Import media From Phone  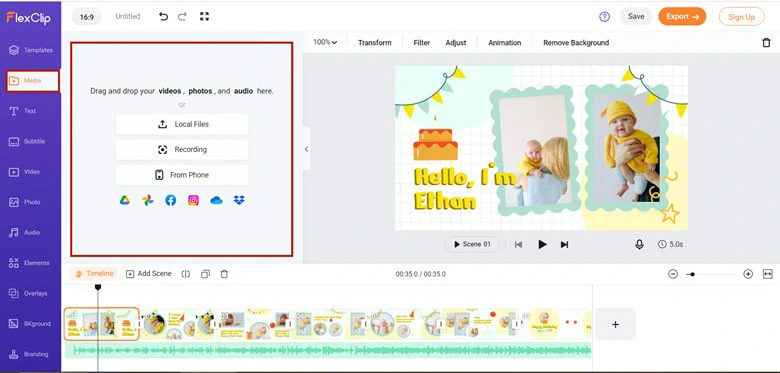[182, 175]
